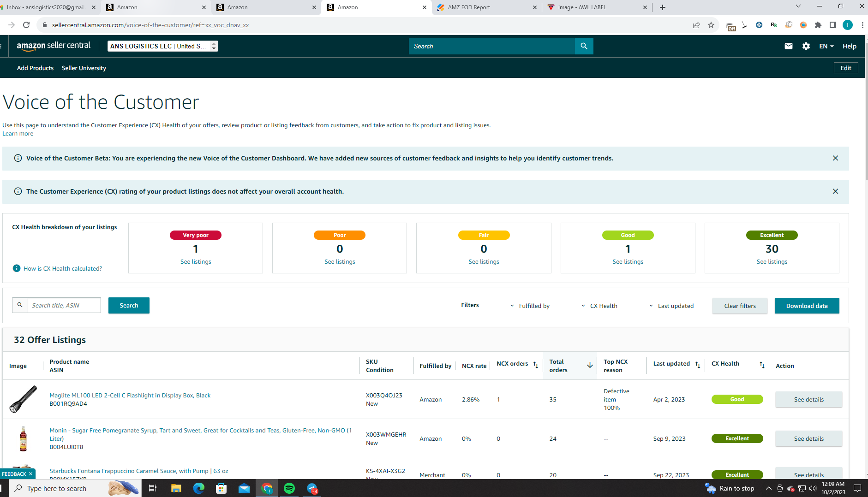Switch to the AMZ EOD Report tab
This screenshot has height=497, width=868.
pos(487,7)
